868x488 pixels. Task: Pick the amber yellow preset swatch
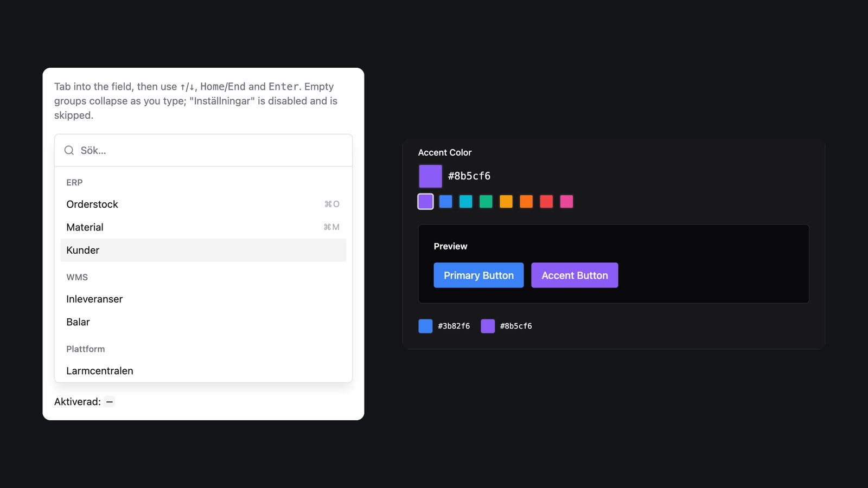point(506,202)
